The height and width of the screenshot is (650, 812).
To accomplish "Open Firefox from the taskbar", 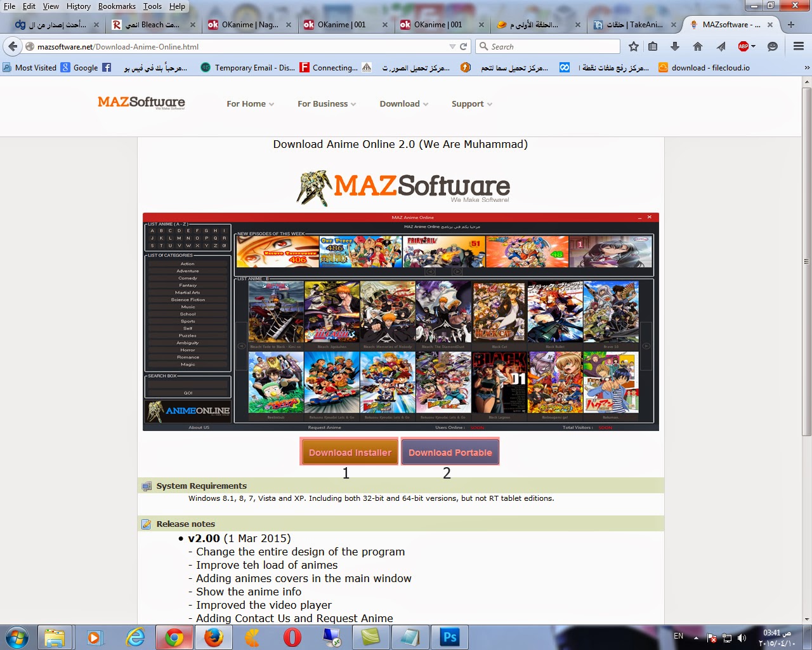I will (x=214, y=637).
